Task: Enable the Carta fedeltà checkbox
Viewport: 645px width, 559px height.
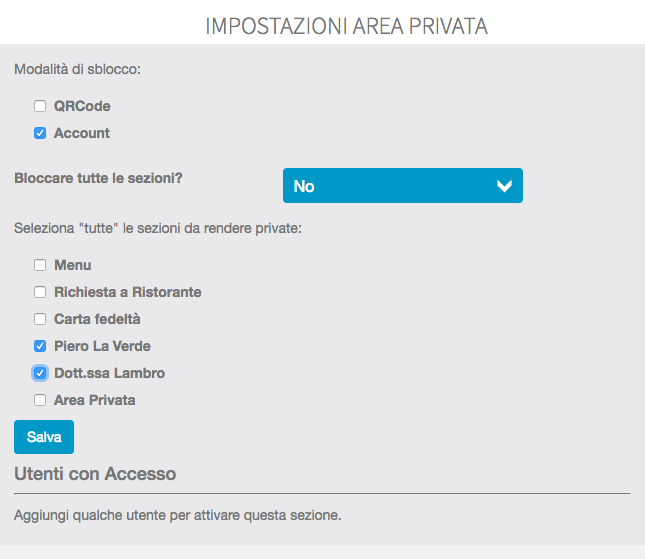Action: pyautogui.click(x=40, y=319)
